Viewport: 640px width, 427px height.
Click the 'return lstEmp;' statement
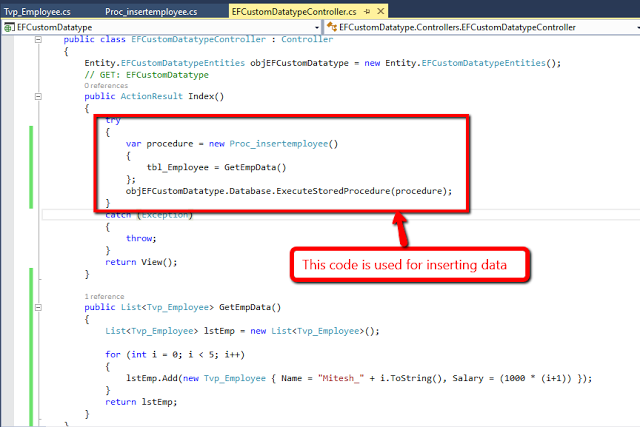click(141, 402)
